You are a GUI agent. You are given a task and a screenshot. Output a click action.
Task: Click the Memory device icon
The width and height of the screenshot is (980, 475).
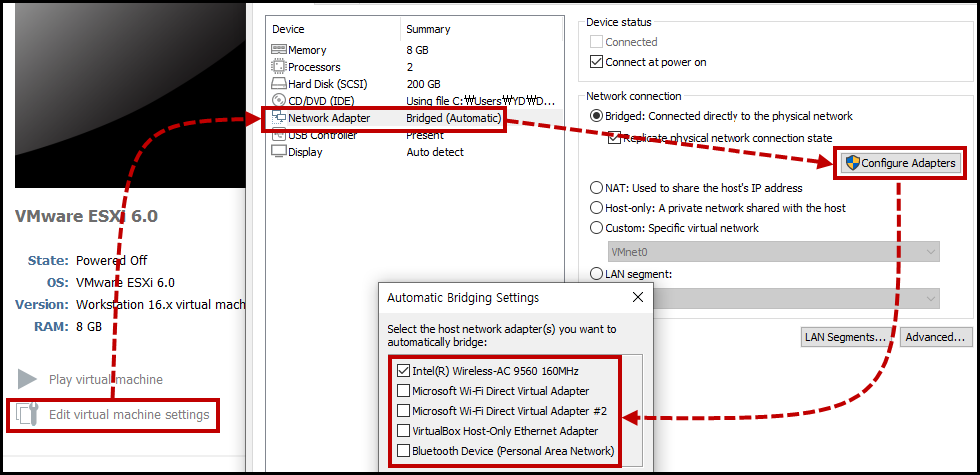(x=279, y=50)
